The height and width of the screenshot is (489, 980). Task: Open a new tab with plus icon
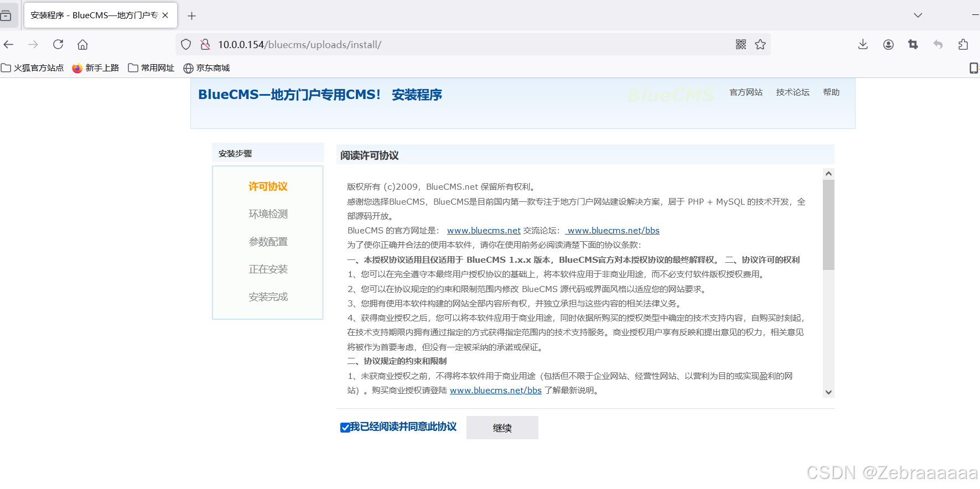point(191,16)
